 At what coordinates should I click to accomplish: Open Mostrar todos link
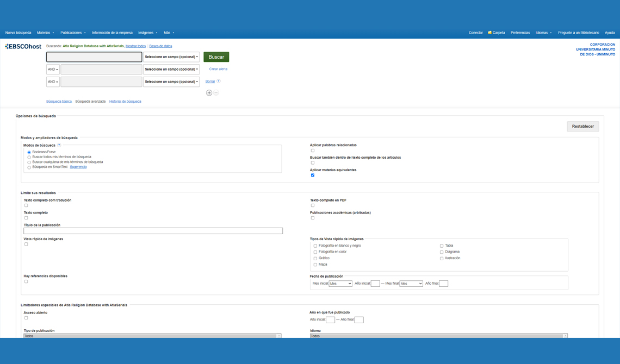(135, 46)
